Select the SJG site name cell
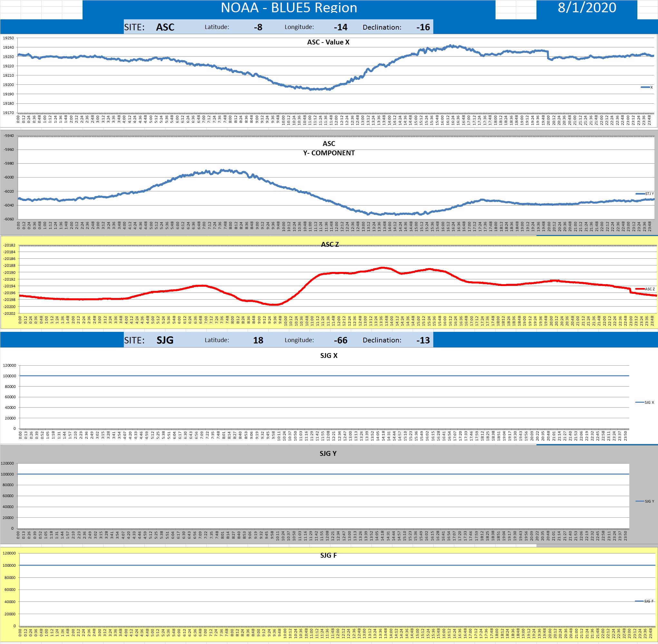 (165, 340)
